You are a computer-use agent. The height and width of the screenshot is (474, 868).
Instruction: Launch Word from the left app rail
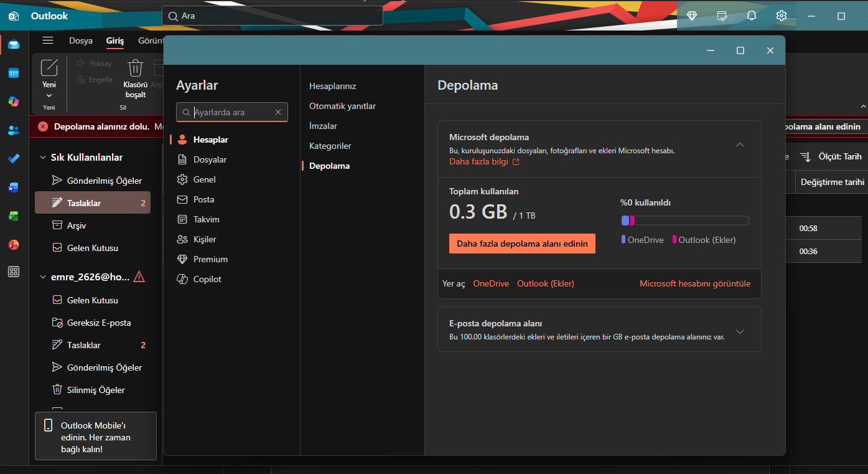click(x=14, y=187)
